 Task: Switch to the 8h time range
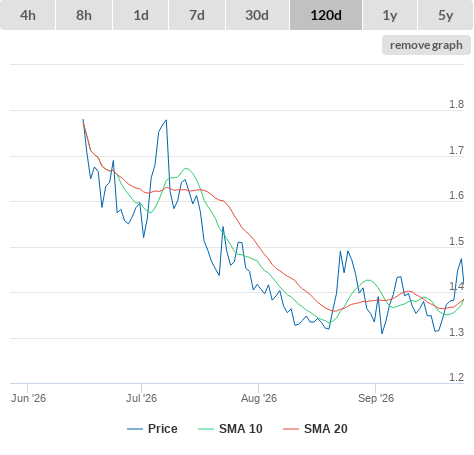tap(84, 15)
